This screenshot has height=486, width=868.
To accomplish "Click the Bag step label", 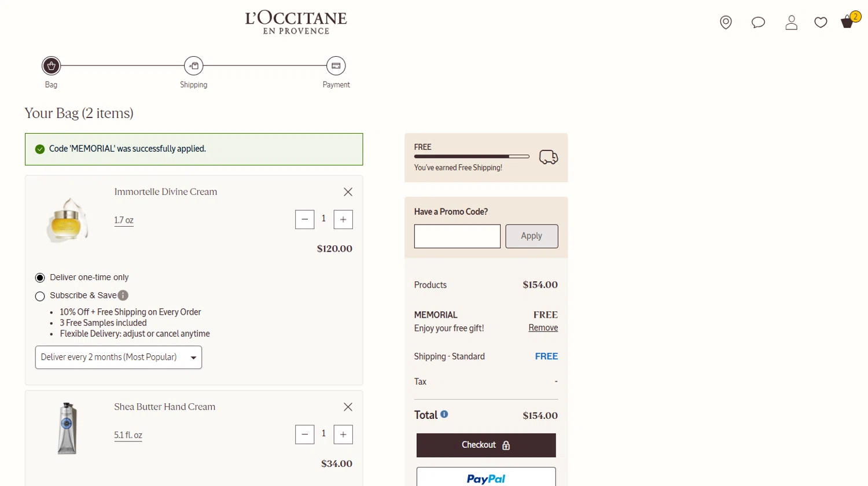I will pyautogui.click(x=51, y=85).
